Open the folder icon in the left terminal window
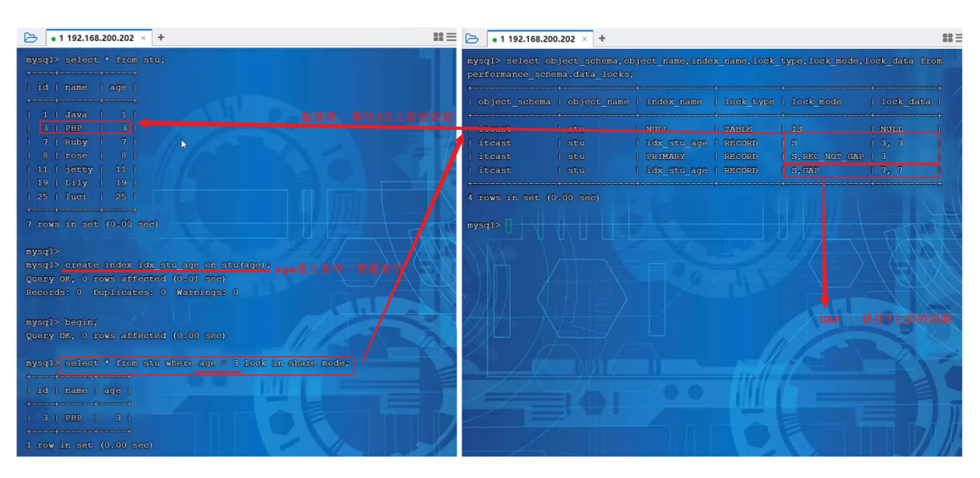 [30, 38]
